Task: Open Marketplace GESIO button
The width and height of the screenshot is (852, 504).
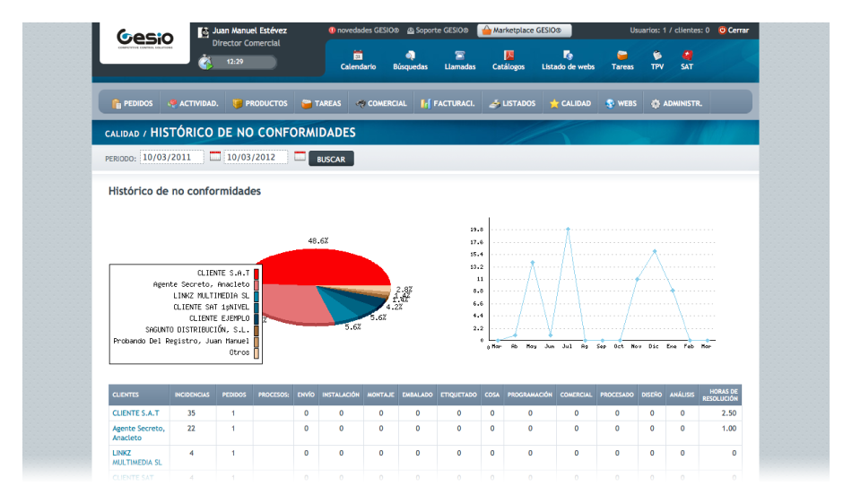Action: coord(525,30)
